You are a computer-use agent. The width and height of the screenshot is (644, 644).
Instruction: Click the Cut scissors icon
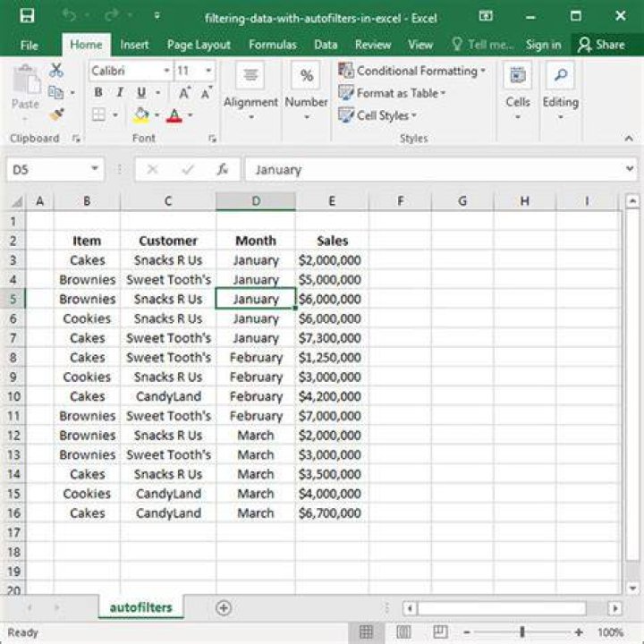[55, 71]
